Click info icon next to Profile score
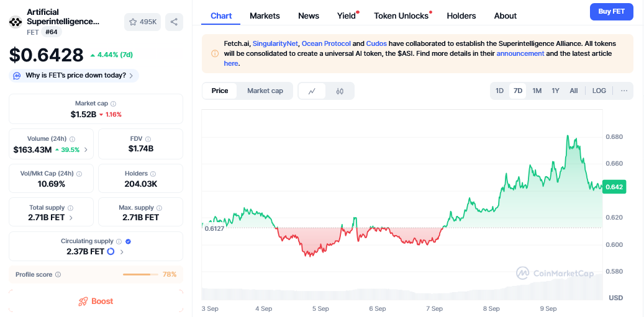The image size is (644, 317). 58,274
